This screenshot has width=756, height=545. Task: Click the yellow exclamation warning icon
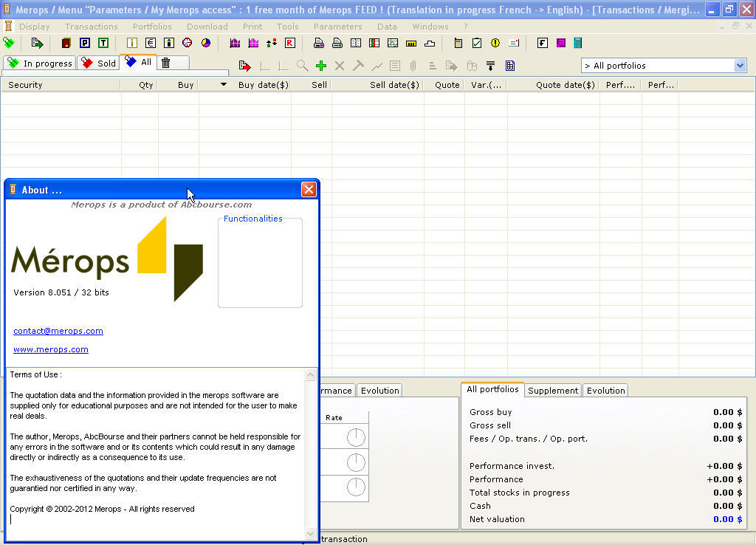pyautogui.click(x=495, y=43)
